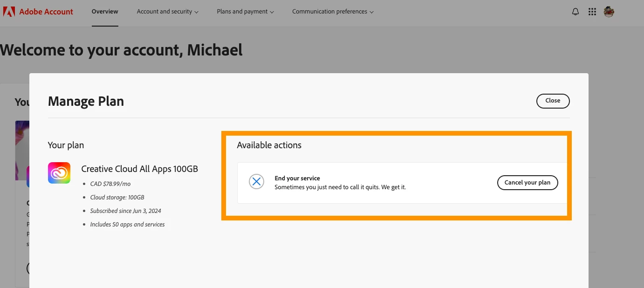Viewport: 644px width, 288px height.
Task: Click the Cancel your plan button
Action: pos(528,183)
